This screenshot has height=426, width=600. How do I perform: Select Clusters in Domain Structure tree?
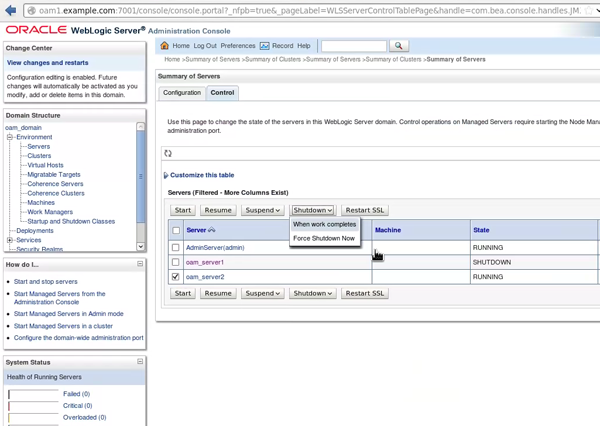coord(39,155)
